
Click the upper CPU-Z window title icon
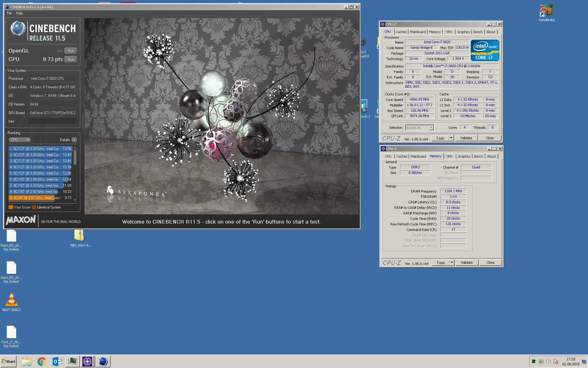383,24
